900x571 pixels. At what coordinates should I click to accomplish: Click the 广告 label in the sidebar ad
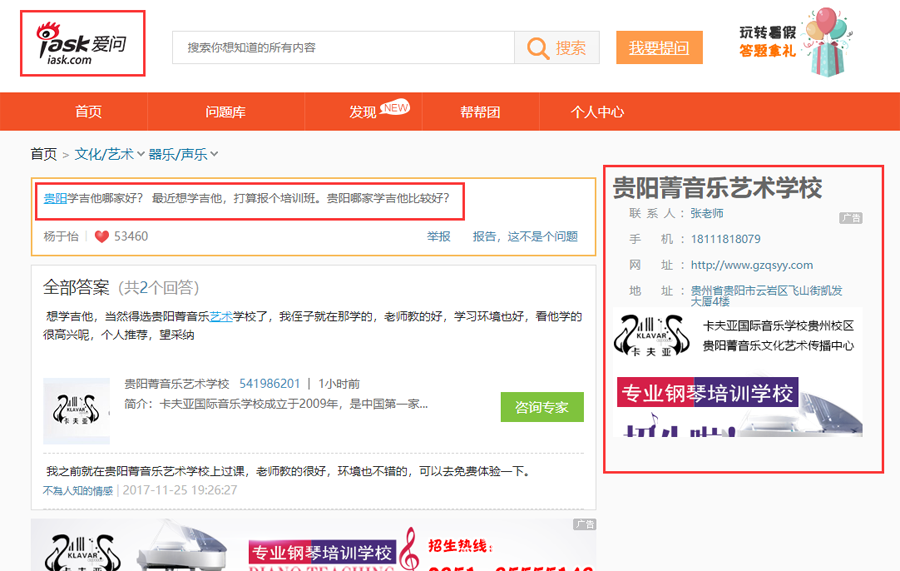[x=851, y=218]
